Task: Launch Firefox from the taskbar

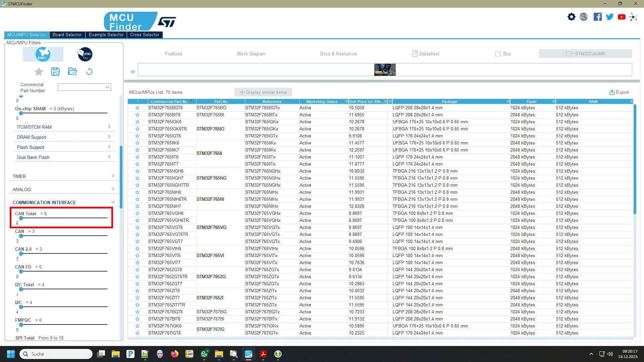Action: click(175, 354)
